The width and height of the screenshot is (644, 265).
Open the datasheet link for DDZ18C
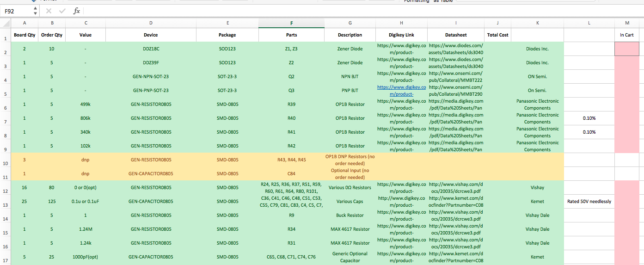456,49
